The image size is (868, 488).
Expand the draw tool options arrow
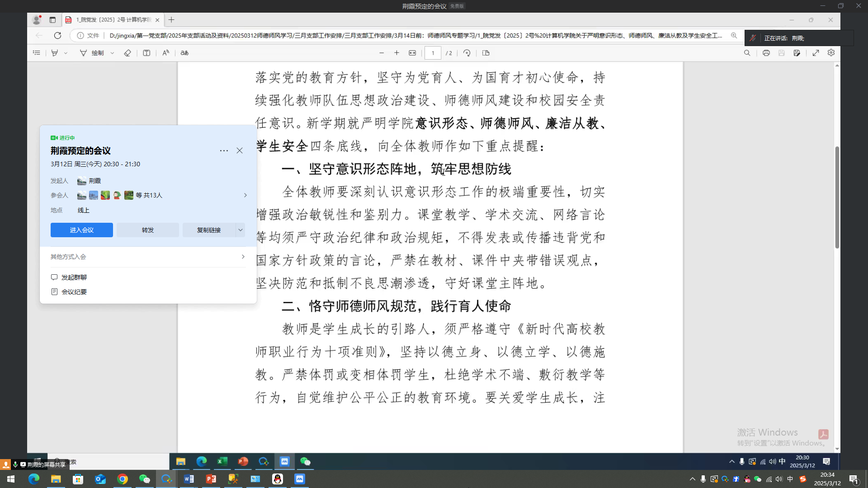(x=112, y=53)
